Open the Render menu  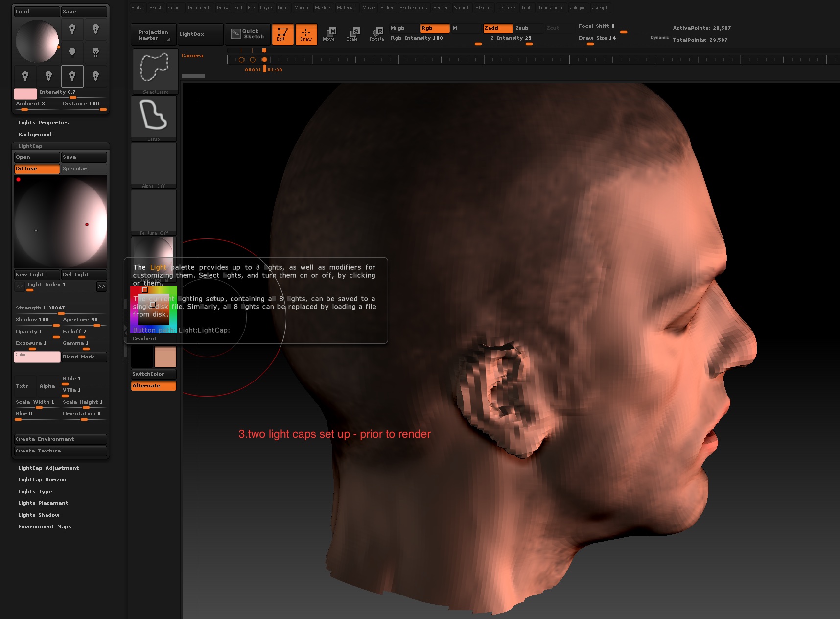click(441, 8)
